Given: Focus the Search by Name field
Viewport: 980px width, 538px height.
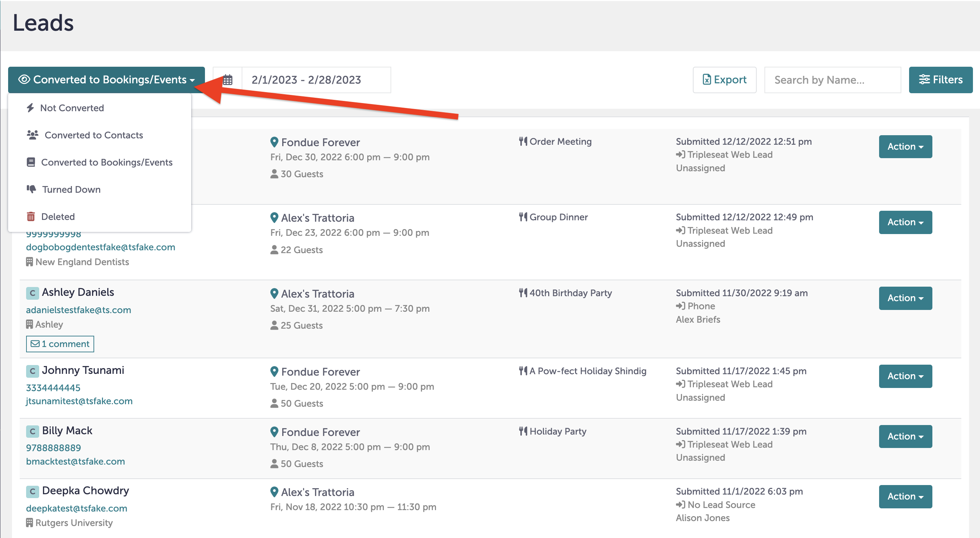Looking at the screenshot, I should click(833, 80).
